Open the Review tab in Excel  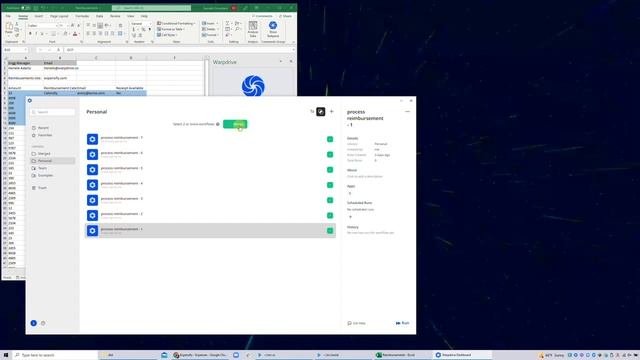(115, 16)
